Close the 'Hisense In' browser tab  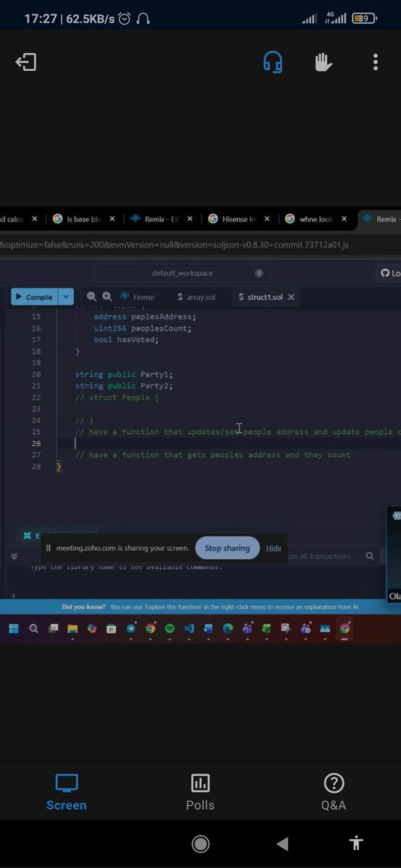tap(267, 219)
